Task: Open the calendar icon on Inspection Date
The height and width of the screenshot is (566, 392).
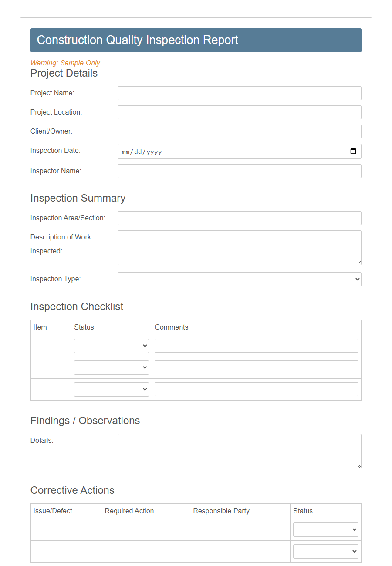Action: [x=354, y=151]
